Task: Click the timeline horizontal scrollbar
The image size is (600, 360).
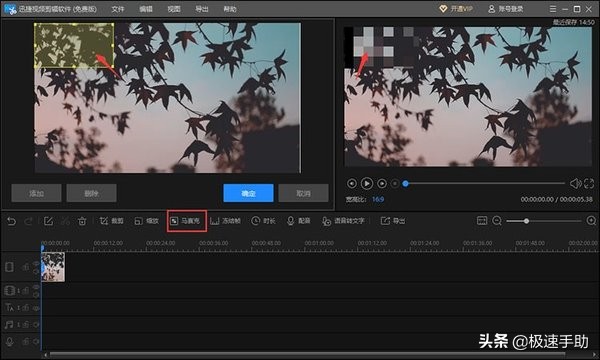Action: tap(307, 355)
